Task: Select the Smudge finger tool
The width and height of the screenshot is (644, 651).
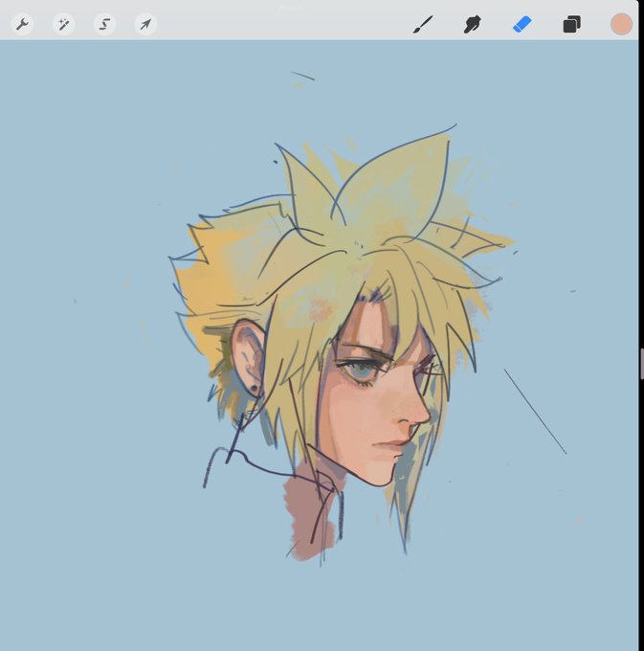Action: click(472, 24)
